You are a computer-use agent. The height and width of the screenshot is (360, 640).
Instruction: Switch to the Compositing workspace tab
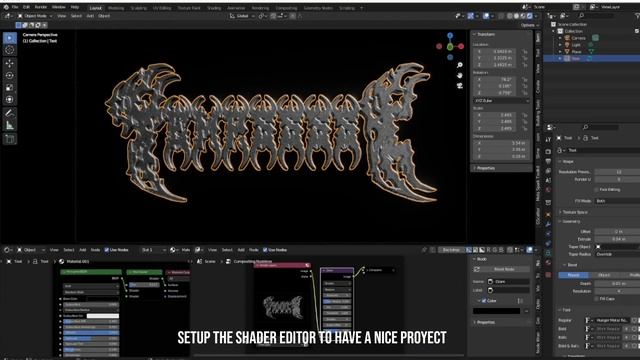[286, 8]
